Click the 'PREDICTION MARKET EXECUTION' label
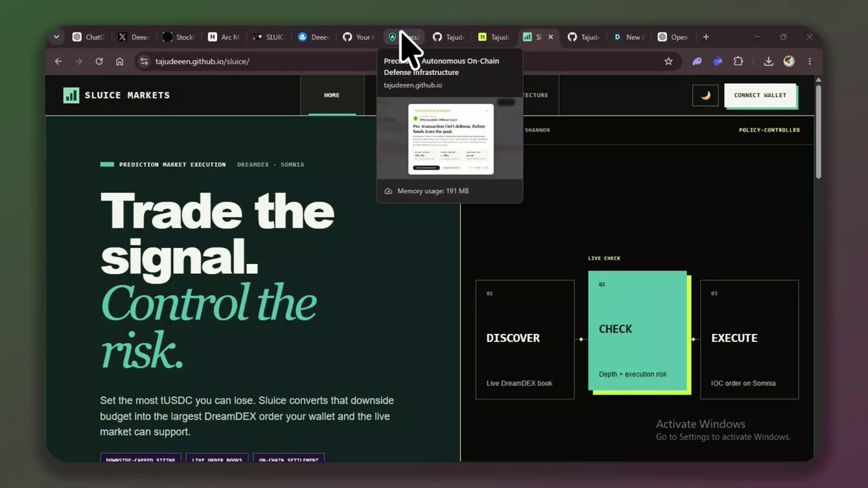This screenshot has width=868, height=488. pyautogui.click(x=172, y=165)
